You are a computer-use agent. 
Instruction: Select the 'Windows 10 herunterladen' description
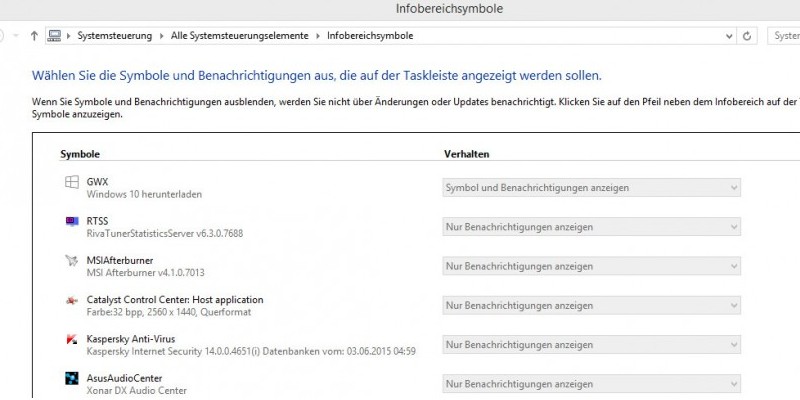coord(144,194)
